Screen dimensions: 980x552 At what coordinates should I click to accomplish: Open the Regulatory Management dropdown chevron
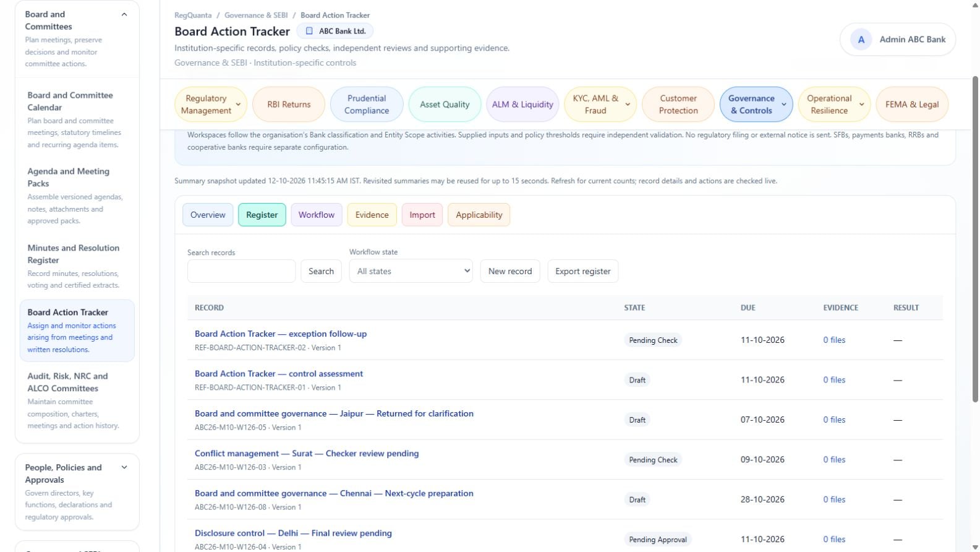[238, 105]
